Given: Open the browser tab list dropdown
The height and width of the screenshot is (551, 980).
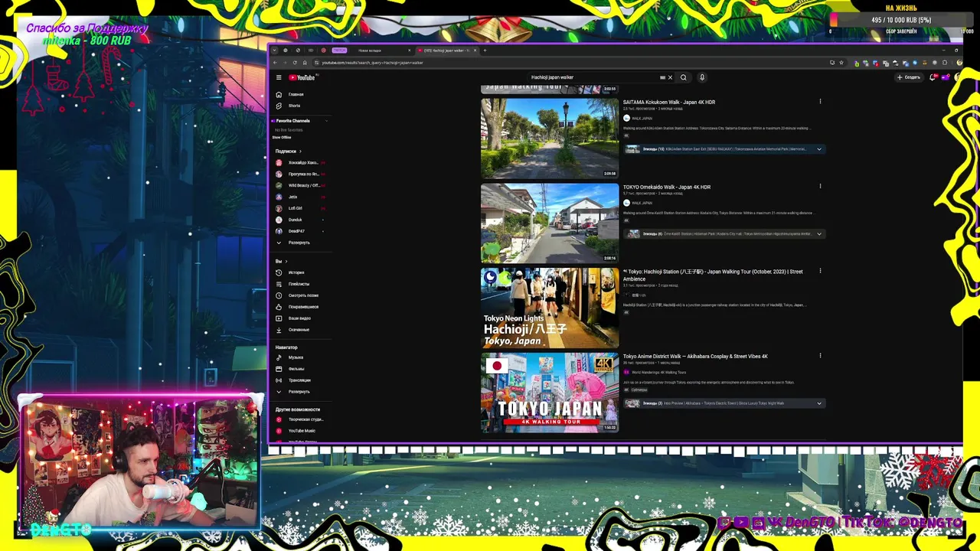Looking at the screenshot, I should pos(274,51).
